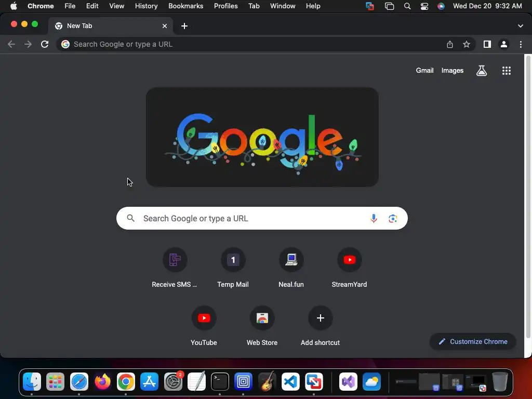Image resolution: width=532 pixels, height=399 pixels.
Task: Open the Images link
Action: 453,71
